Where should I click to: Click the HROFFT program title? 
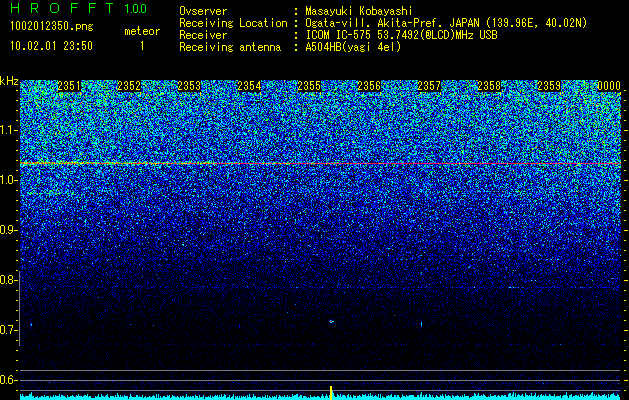(63, 8)
